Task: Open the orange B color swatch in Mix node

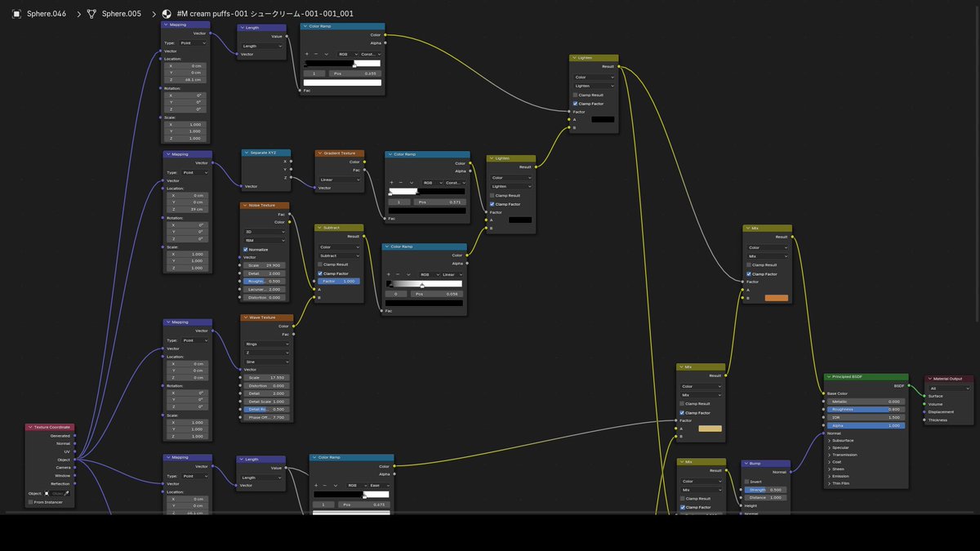Action: (x=777, y=298)
